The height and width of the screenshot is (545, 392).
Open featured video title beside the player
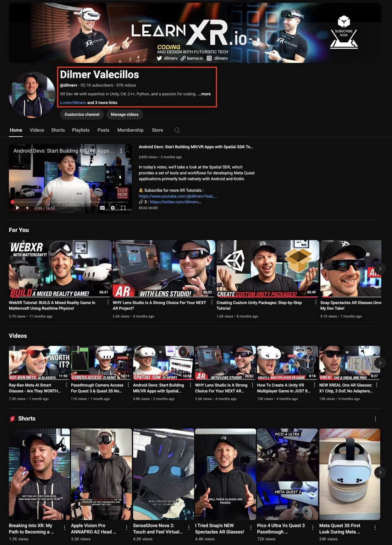click(x=196, y=147)
